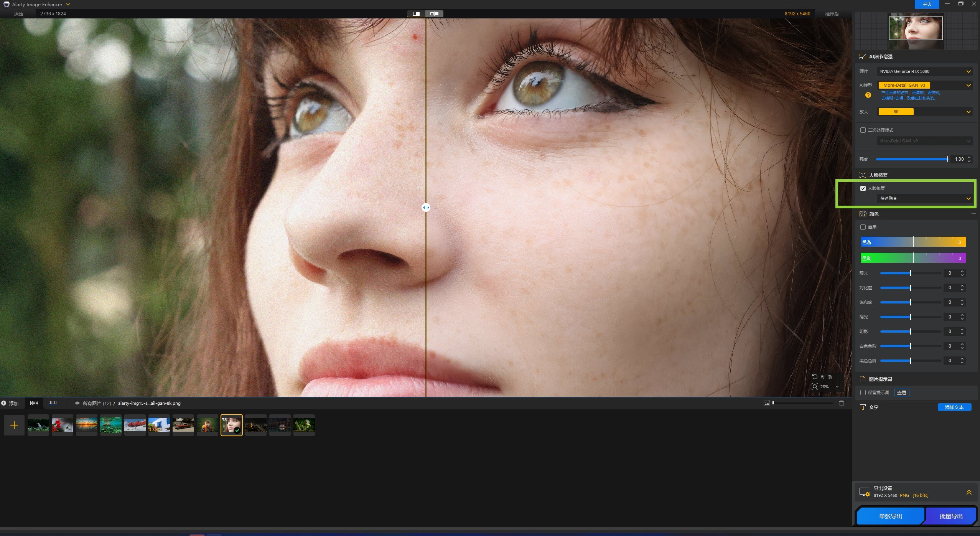Screen dimensions: 980x536
Task: Click the 添加文本 add text button
Action: (x=954, y=407)
